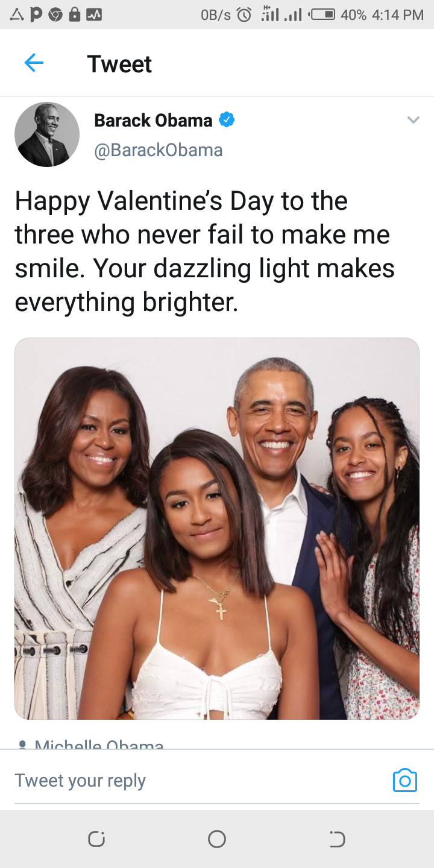
Task: Open the attached family photo
Action: tap(217, 529)
